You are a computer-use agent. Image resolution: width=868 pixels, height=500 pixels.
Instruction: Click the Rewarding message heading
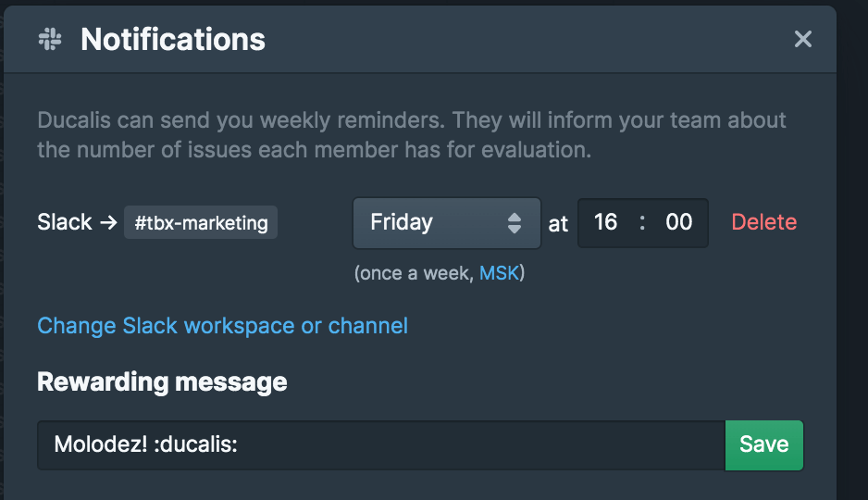162,381
